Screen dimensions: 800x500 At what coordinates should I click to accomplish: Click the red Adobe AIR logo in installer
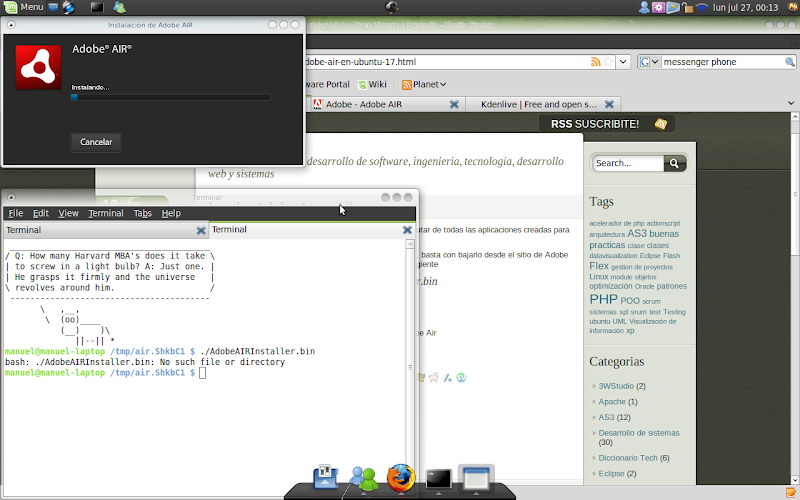(38, 67)
